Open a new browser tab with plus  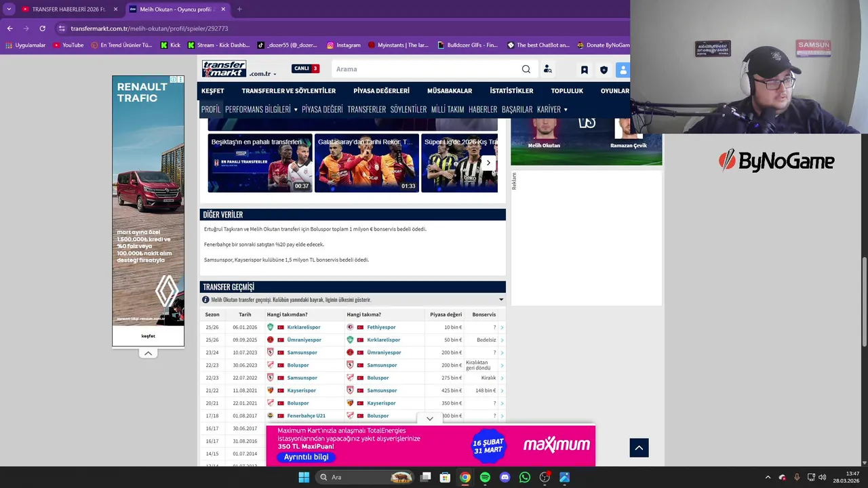(x=239, y=9)
